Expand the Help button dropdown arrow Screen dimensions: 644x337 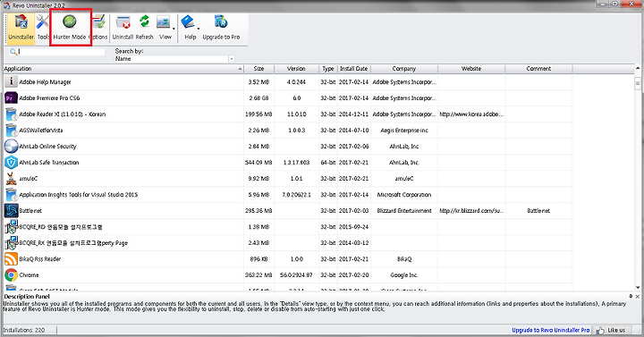(199, 29)
